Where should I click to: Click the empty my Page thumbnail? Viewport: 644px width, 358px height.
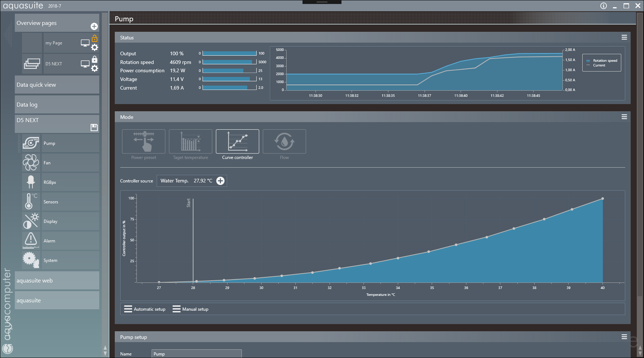coord(32,43)
